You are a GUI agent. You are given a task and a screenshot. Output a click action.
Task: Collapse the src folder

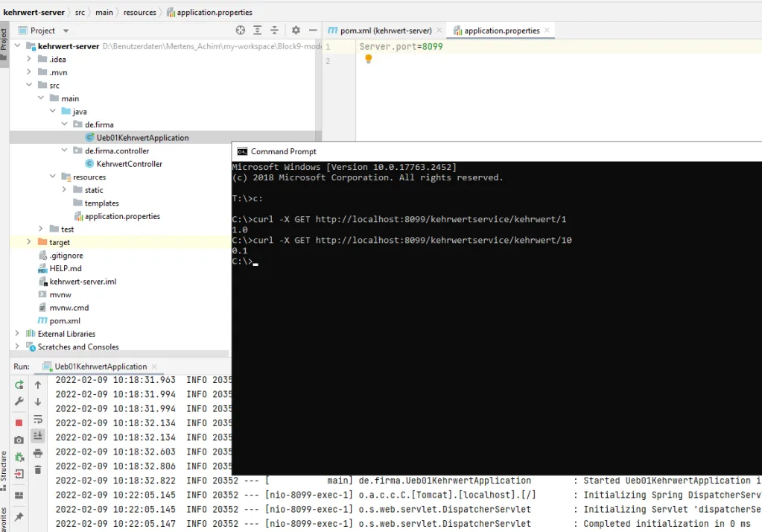click(29, 85)
